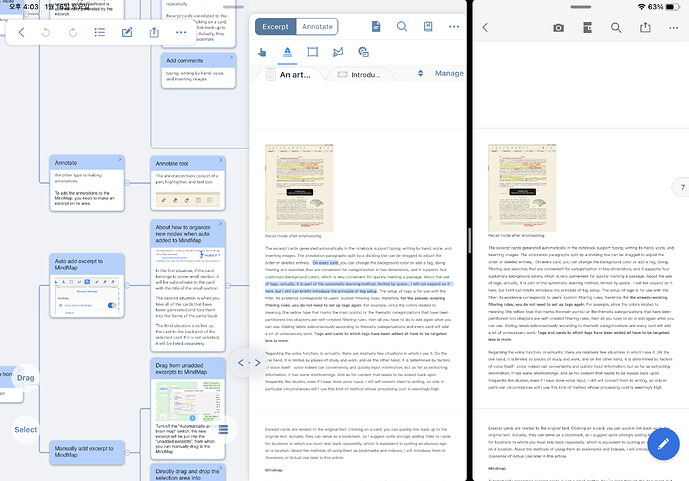
Task: Select the rectangle excerpt tool
Action: [312, 52]
